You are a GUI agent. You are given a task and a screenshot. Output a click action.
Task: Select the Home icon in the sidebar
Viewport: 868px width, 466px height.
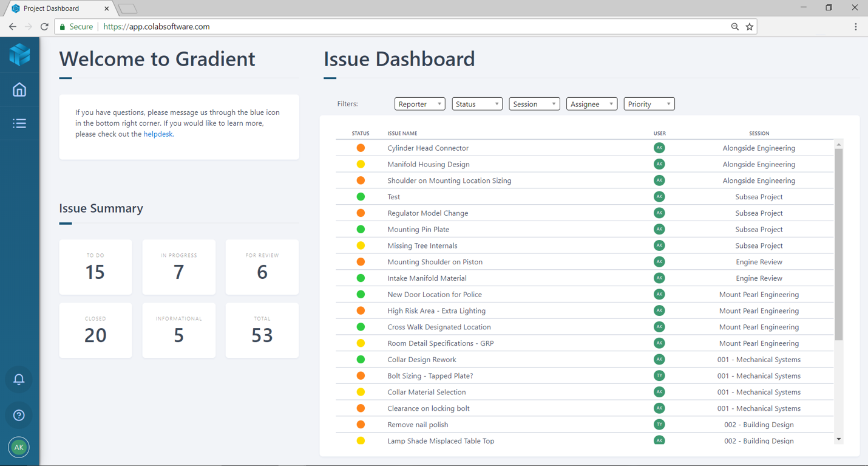coord(19,89)
